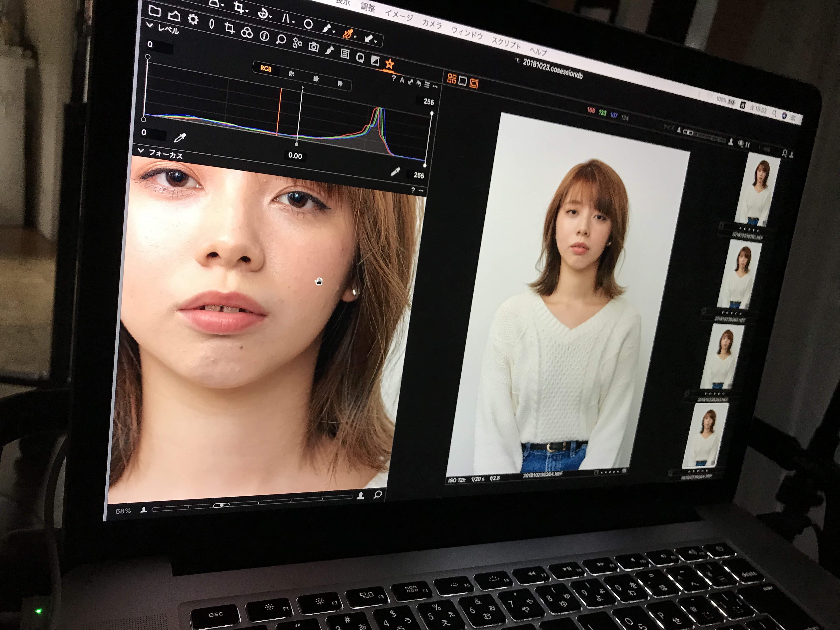Click the Levels highlight input value 255 bottom
The width and height of the screenshot is (840, 630).
pyautogui.click(x=419, y=175)
